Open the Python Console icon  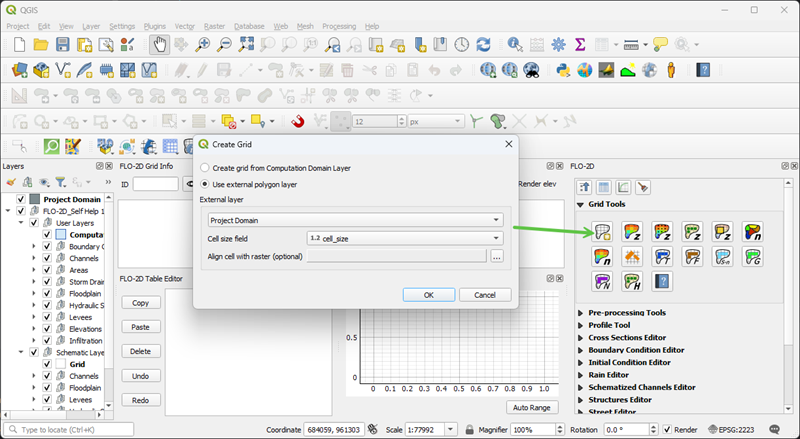(563, 70)
